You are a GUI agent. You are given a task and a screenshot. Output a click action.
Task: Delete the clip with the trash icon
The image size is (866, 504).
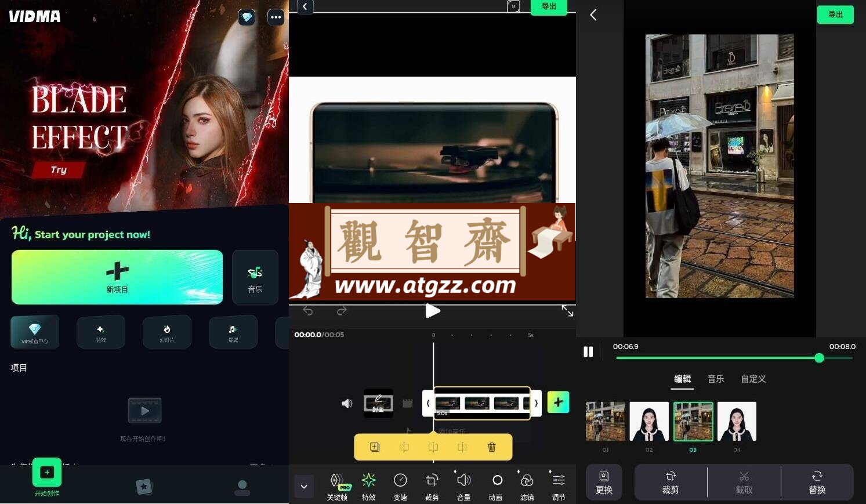tap(492, 447)
